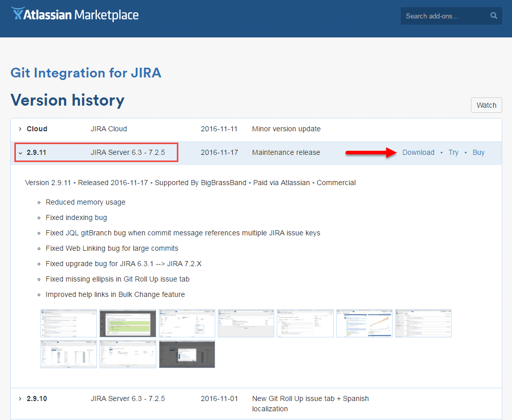
Task: Click the Buy link for 2.9.11
Action: coord(478,152)
